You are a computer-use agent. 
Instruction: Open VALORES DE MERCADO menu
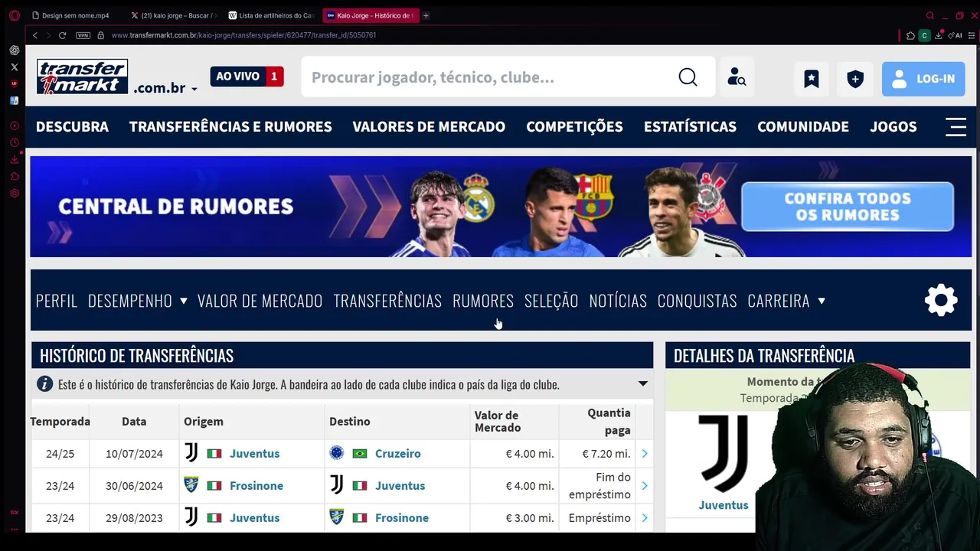point(429,127)
